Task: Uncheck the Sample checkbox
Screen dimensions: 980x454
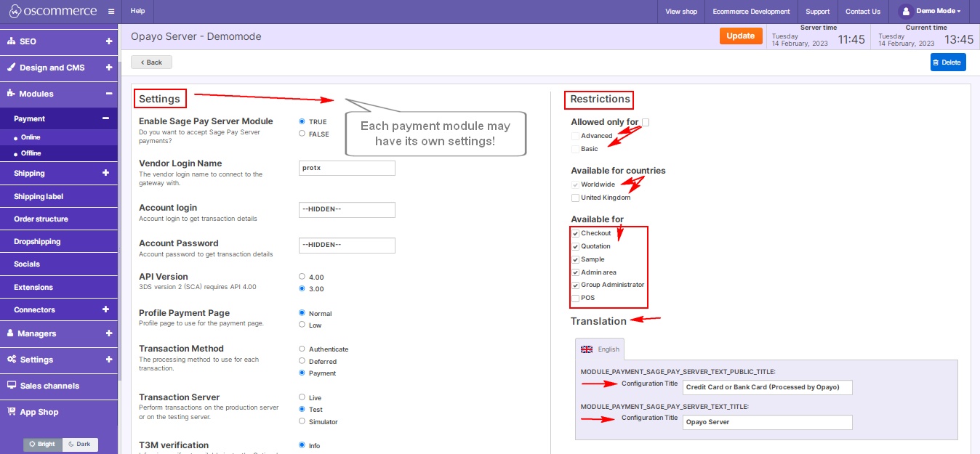Action: 576,259
